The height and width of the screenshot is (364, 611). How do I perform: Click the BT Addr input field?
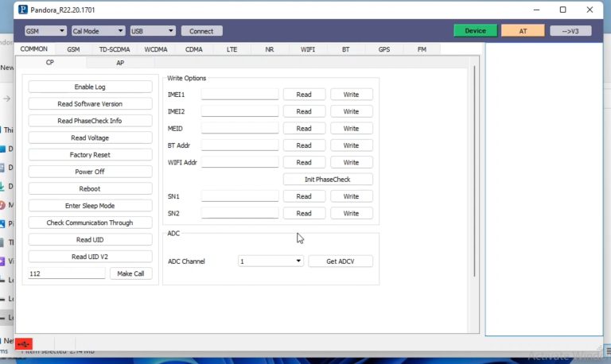(239, 145)
